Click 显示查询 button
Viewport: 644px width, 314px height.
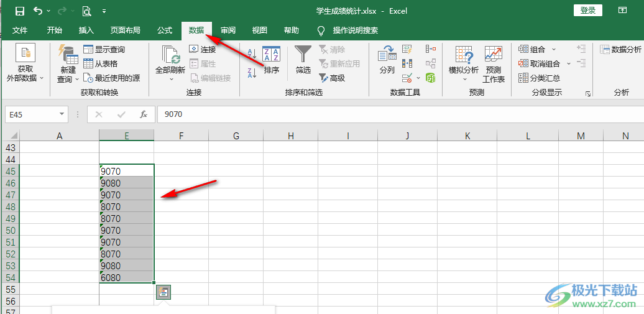[x=104, y=50]
